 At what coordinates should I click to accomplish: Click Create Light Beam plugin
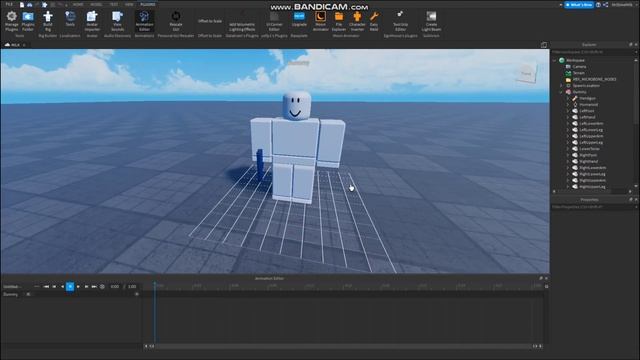(431, 21)
